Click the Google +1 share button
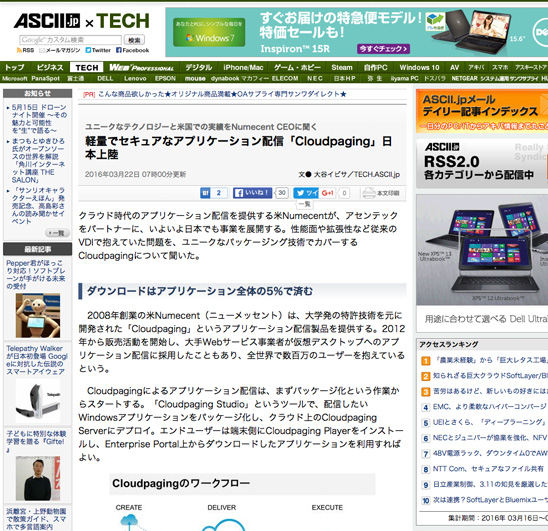The width and height of the screenshot is (548, 531). 327,193
